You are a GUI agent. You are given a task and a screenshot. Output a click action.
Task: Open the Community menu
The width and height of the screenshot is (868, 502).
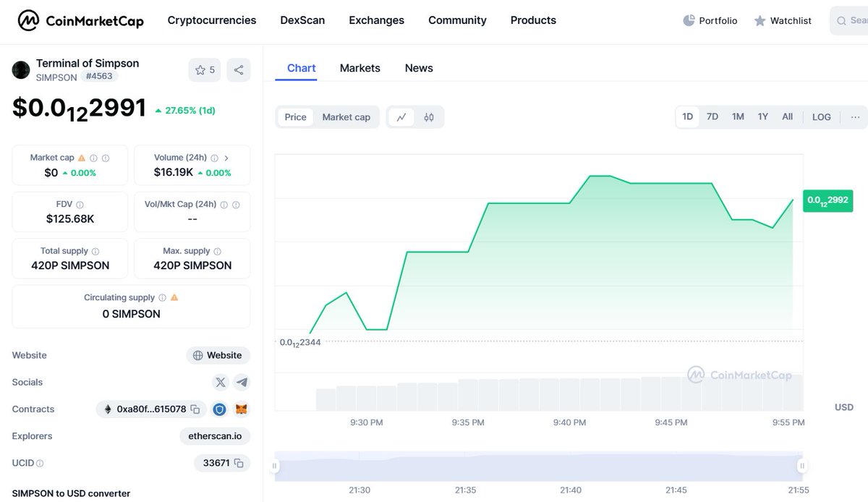point(457,20)
